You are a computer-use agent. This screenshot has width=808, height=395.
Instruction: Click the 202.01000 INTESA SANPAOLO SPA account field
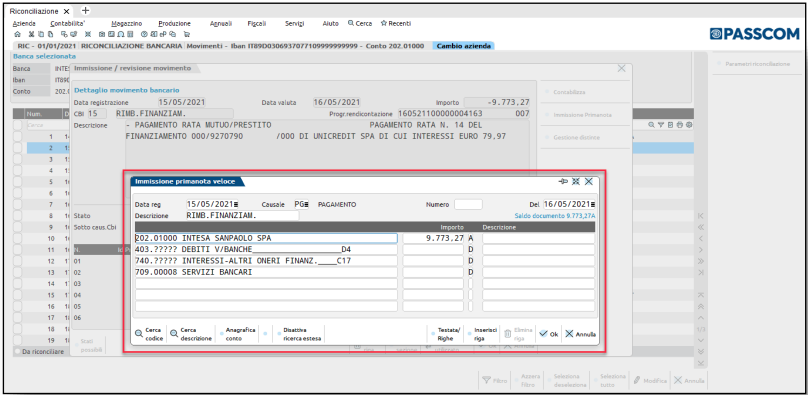click(266, 238)
